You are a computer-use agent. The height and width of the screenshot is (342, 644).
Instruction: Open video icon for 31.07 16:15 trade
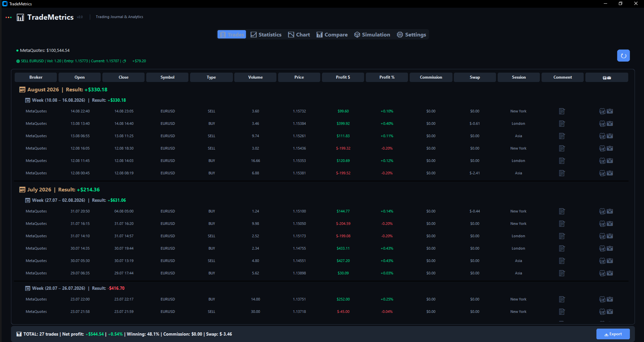[602, 224]
